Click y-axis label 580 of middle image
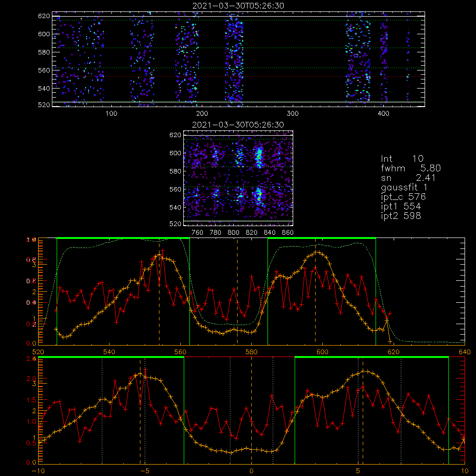 pos(176,171)
